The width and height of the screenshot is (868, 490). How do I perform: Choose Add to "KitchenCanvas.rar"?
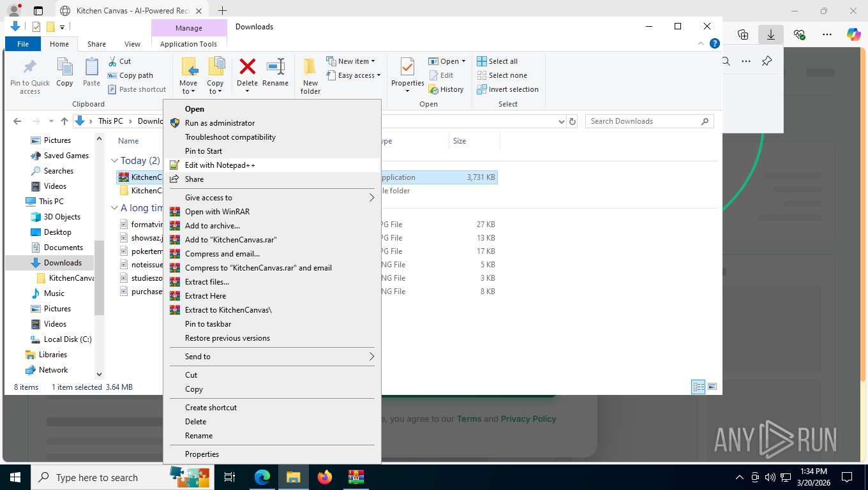coord(272,240)
